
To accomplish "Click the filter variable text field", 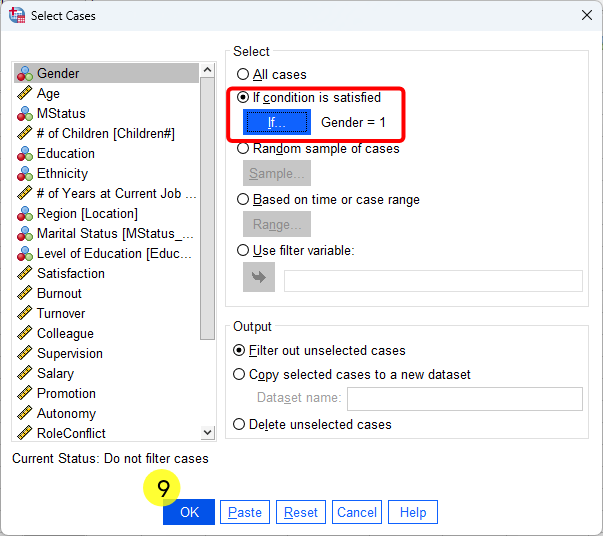I will [433, 281].
